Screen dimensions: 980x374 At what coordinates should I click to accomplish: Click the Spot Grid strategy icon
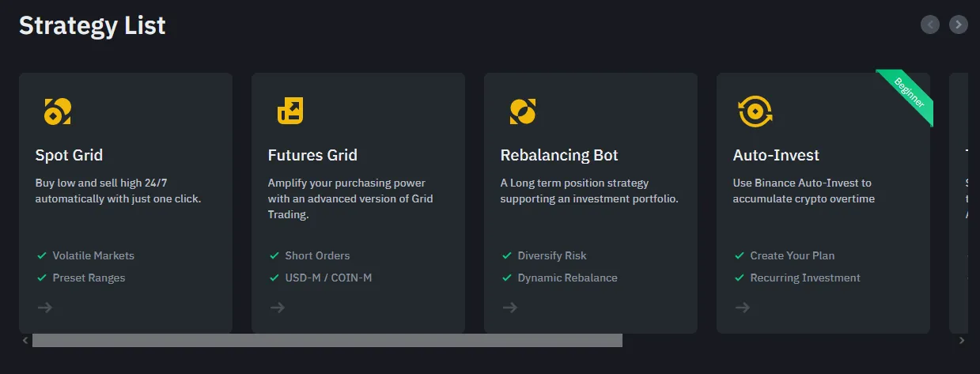[x=57, y=111]
